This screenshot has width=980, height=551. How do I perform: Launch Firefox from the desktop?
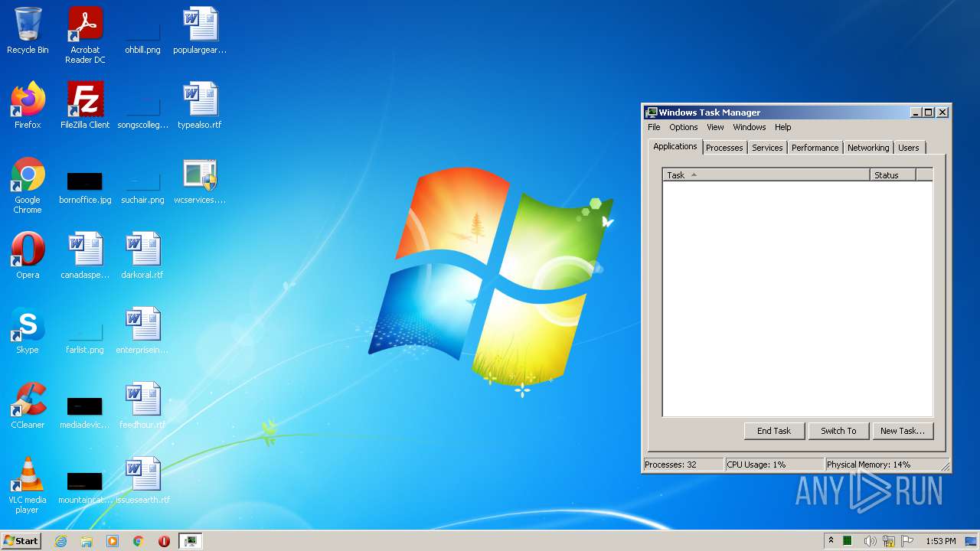pyautogui.click(x=28, y=106)
